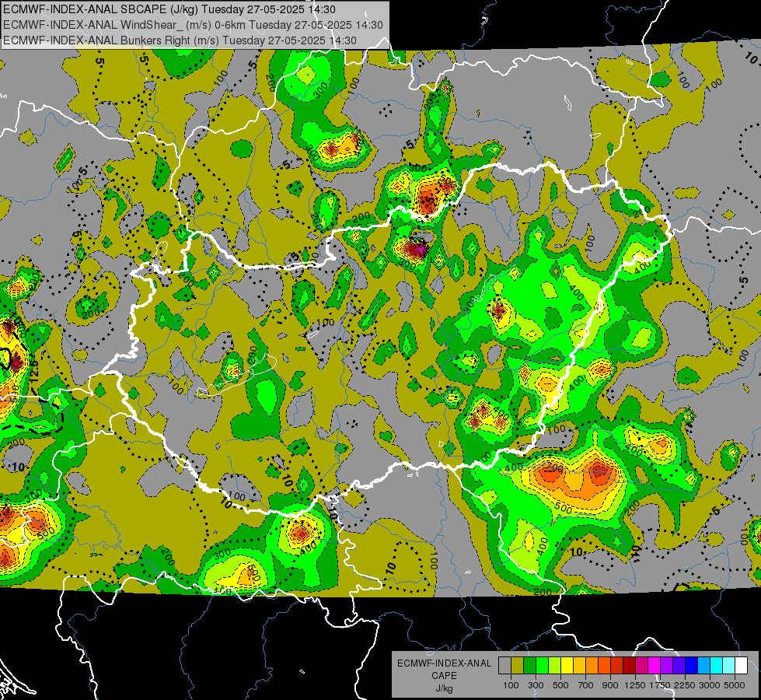Select the cyan legend swatch

[716, 666]
